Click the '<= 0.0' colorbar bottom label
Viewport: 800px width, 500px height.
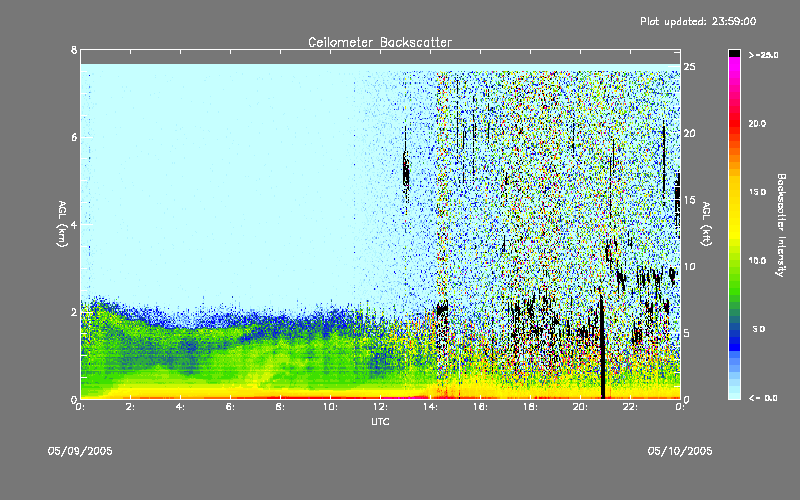[763, 398]
